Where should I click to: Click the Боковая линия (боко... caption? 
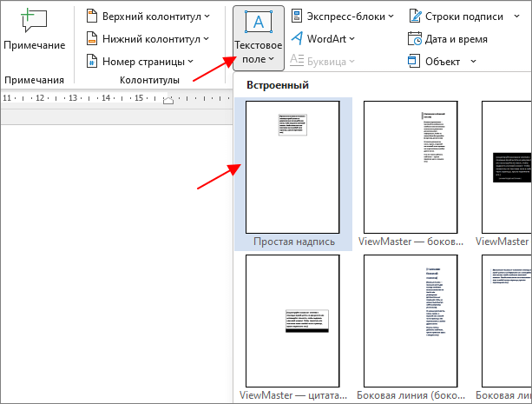pyautogui.click(x=410, y=395)
